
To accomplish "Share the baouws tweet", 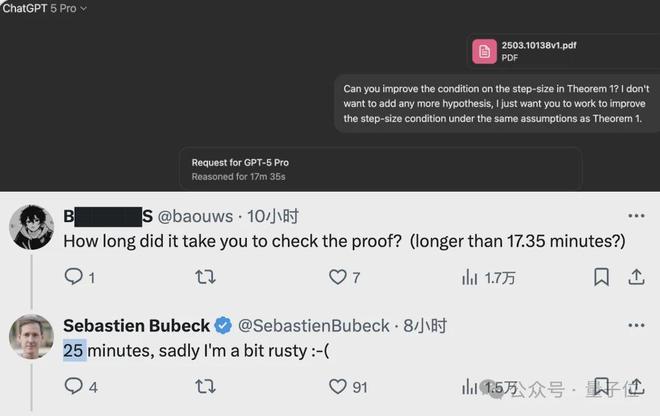I will pyautogui.click(x=636, y=277).
